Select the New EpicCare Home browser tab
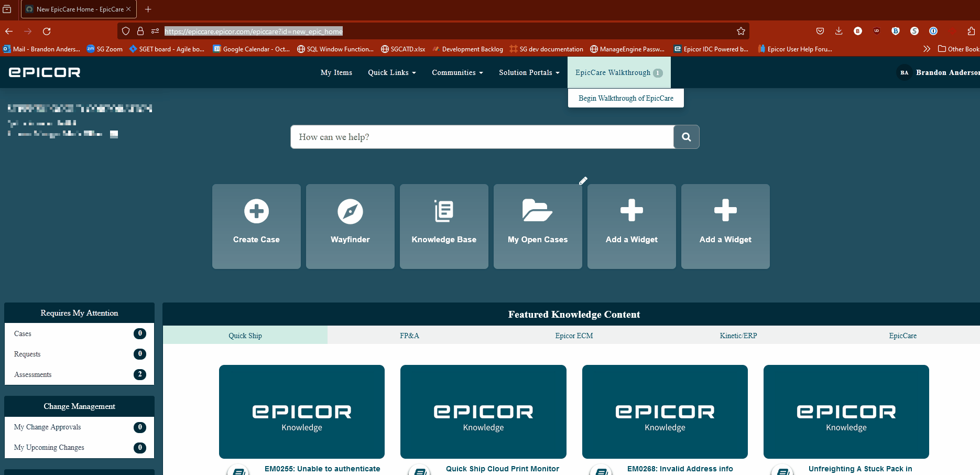The height and width of the screenshot is (475, 980). [79, 9]
